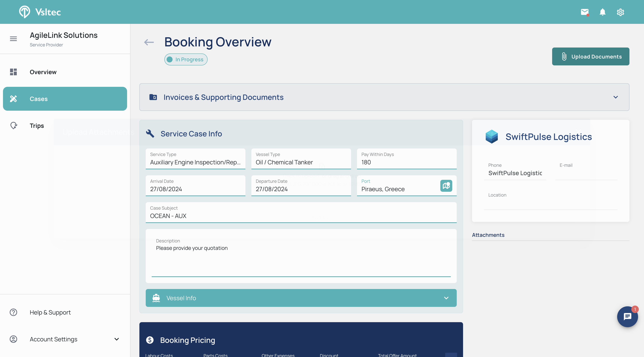Open the mail inbox icon

pyautogui.click(x=585, y=12)
